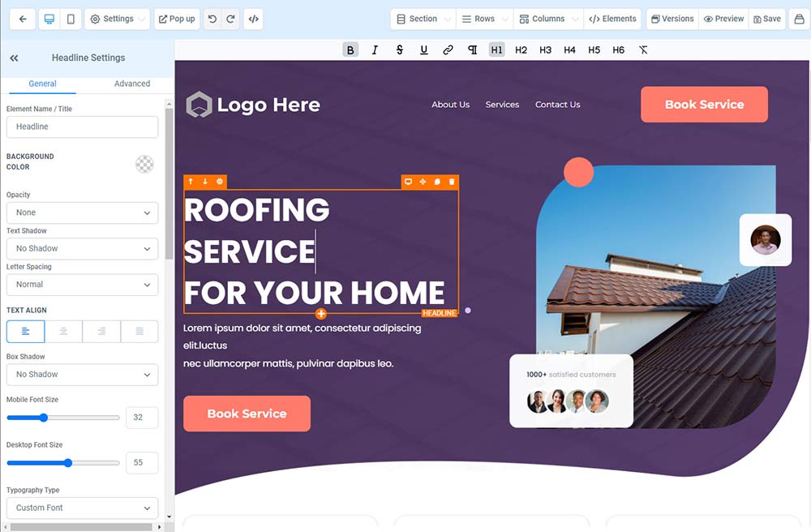
Task: Click the Element Name input field
Action: click(x=82, y=127)
